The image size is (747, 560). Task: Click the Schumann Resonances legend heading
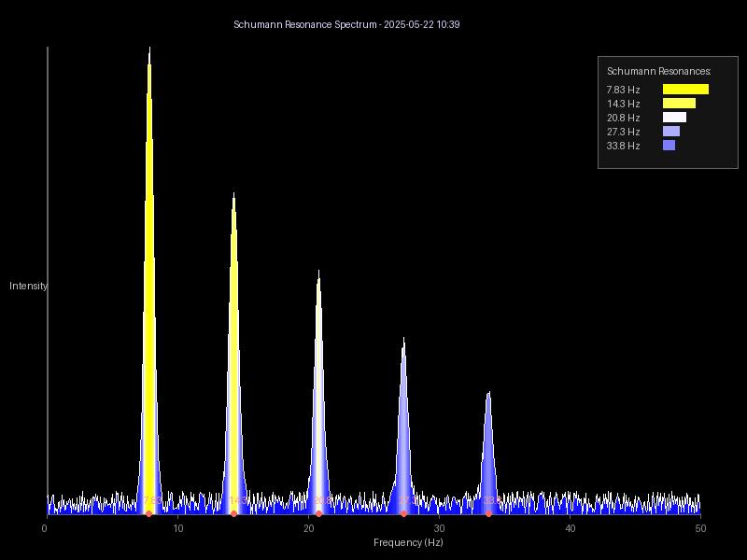click(659, 71)
